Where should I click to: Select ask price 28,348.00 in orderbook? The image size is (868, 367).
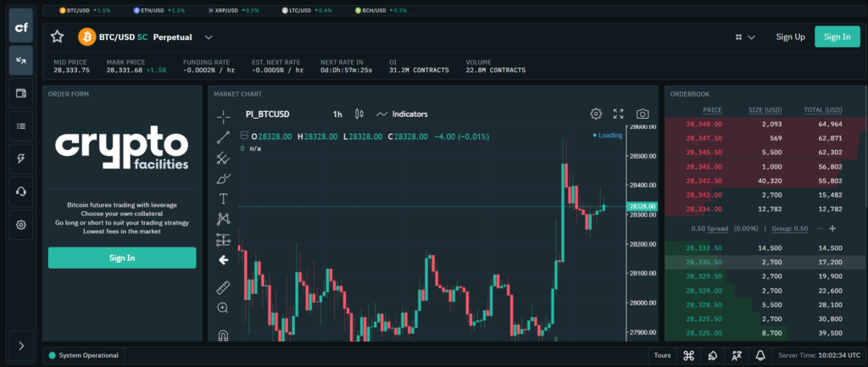pyautogui.click(x=704, y=124)
